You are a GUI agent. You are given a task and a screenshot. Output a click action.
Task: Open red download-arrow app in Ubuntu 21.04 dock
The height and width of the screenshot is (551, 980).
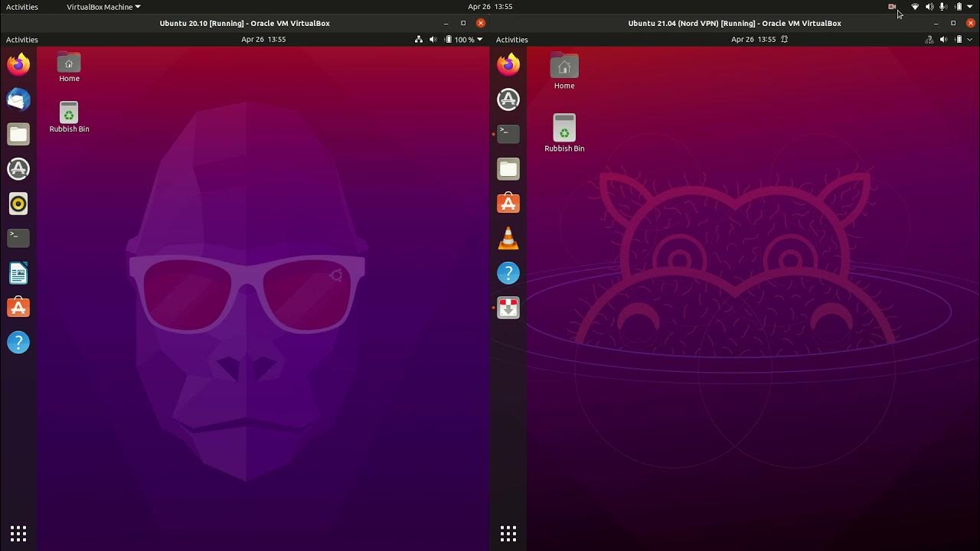(x=508, y=308)
